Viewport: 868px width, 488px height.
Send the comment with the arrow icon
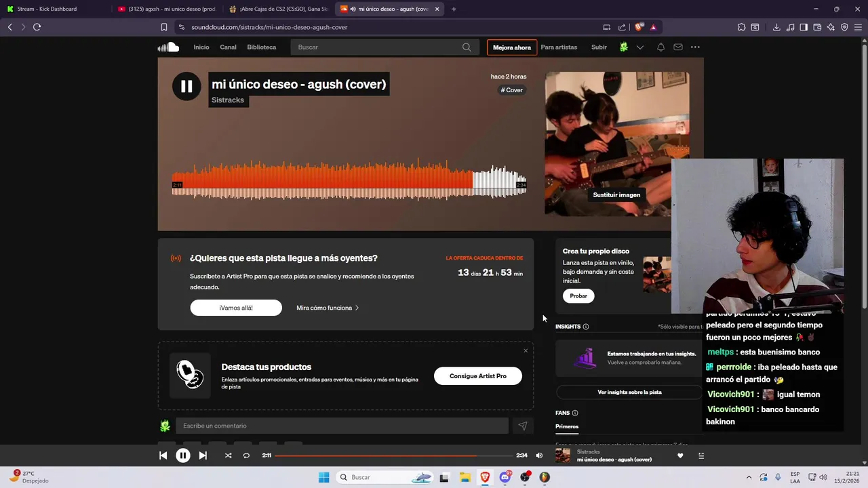[523, 426]
